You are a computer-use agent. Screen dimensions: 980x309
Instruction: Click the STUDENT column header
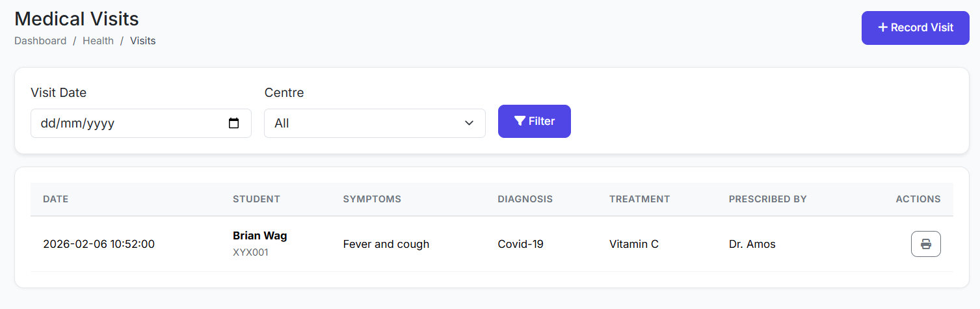(256, 199)
